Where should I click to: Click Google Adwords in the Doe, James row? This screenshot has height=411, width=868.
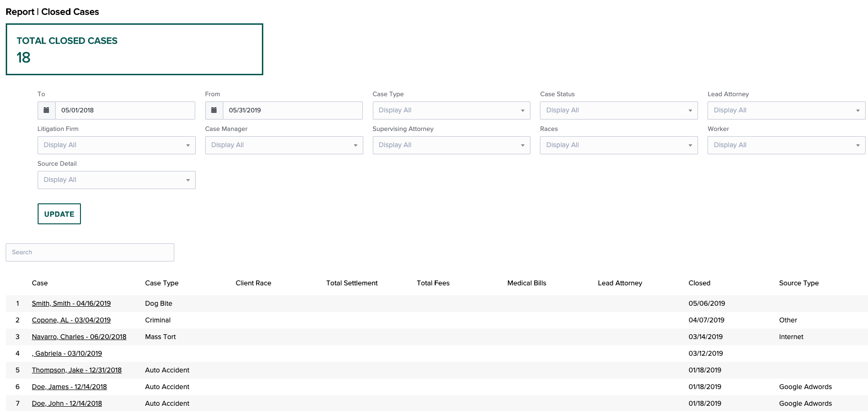[806, 387]
